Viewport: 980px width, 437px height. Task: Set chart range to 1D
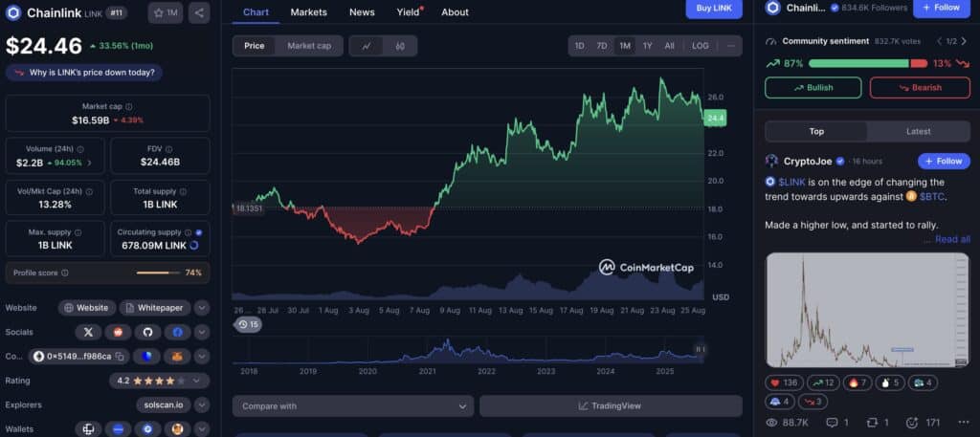579,46
